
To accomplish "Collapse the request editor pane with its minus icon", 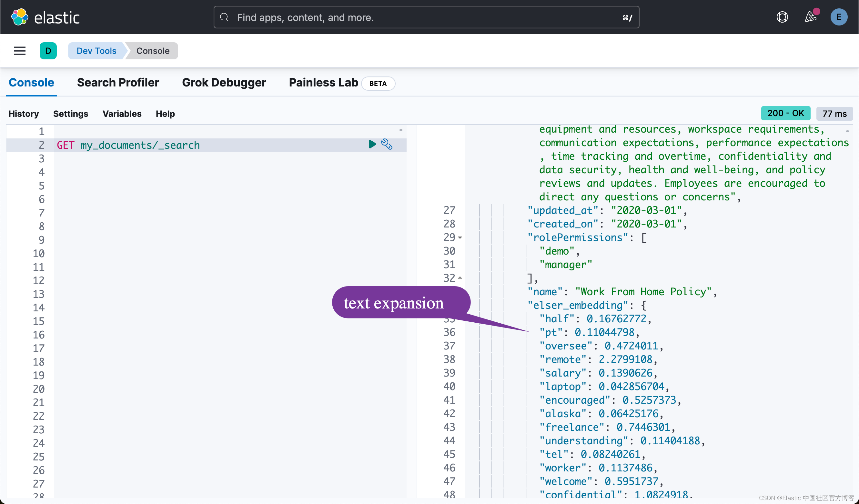I will [x=401, y=130].
